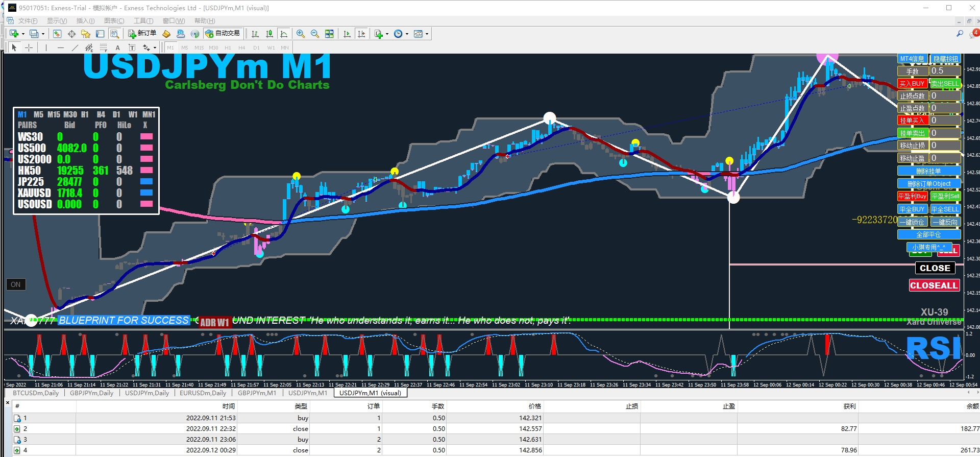
Task: Click the zoom in magnifier icon
Action: [x=301, y=34]
